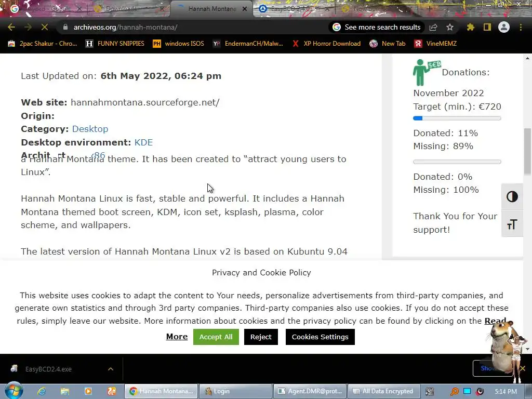Accept All cookies
532x399 pixels.
(x=216, y=337)
